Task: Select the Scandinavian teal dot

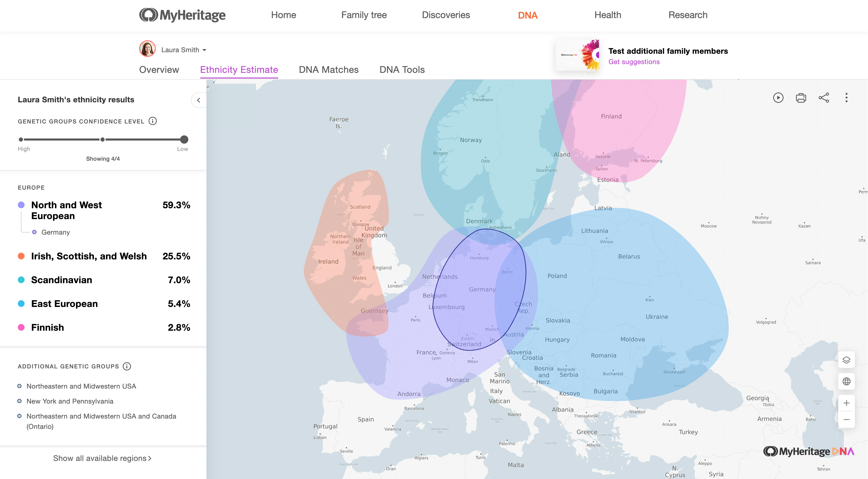Action: [21, 280]
